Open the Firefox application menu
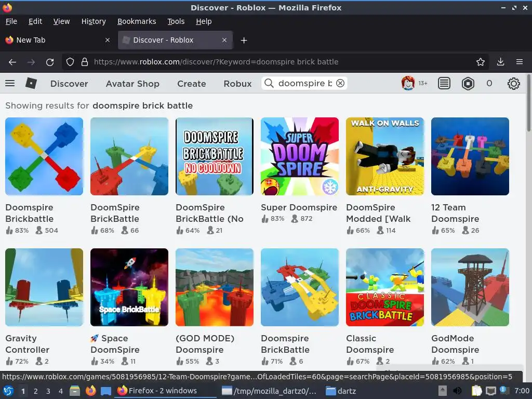Viewport: 532px width, 399px height. (520, 62)
